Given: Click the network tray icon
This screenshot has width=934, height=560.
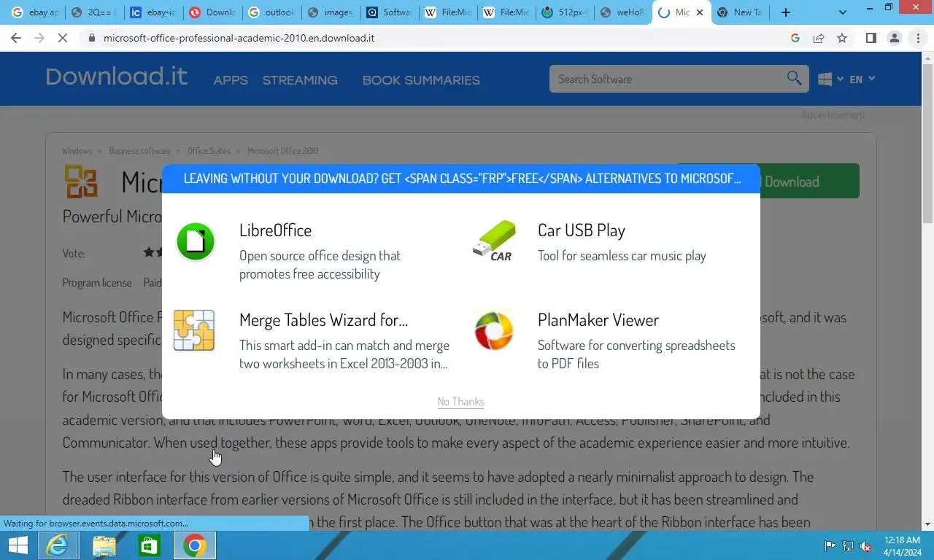Looking at the screenshot, I should tap(848, 546).
